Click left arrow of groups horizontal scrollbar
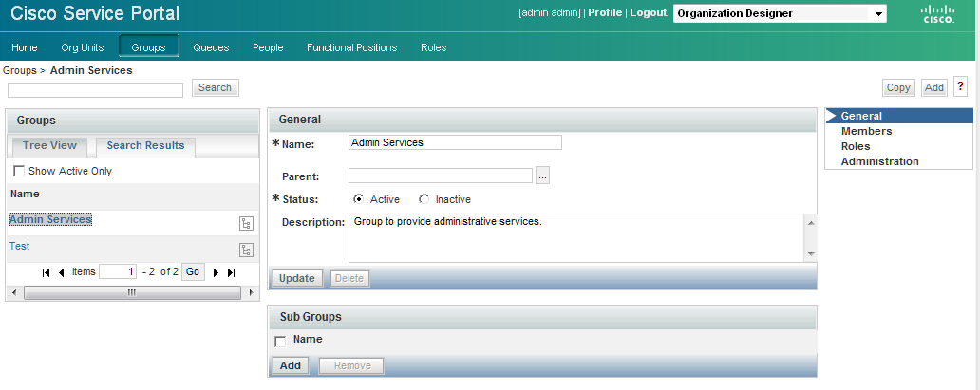Image resolution: width=980 pixels, height=390 pixels. coord(13,292)
